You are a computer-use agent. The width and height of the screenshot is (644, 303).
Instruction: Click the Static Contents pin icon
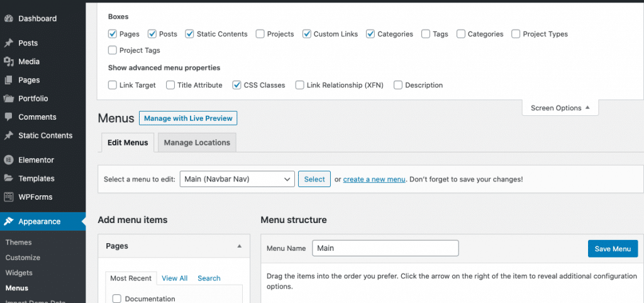9,135
